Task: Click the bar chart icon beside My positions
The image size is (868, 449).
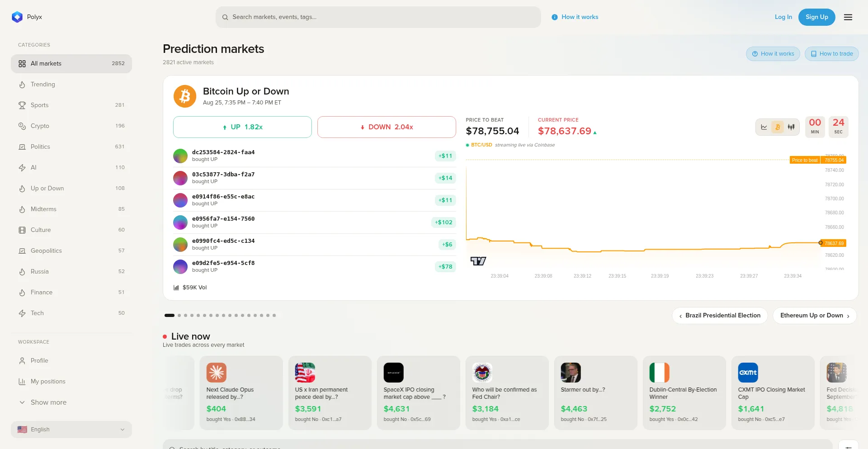Action: (x=22, y=382)
